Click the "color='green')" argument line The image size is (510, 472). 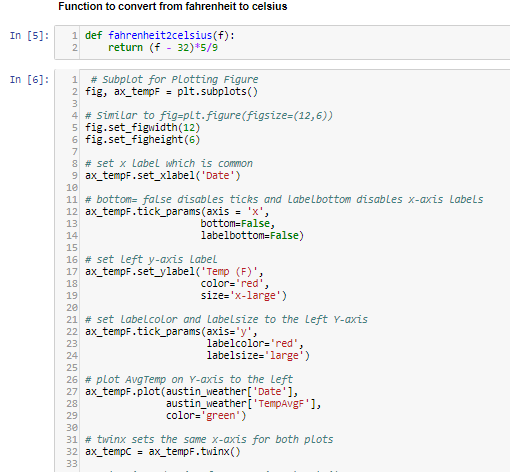206,415
